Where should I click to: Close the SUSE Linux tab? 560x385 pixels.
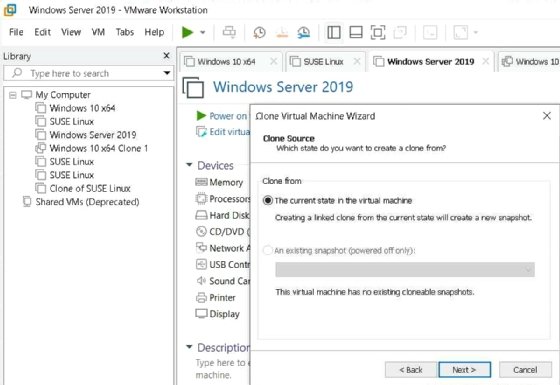(356, 61)
